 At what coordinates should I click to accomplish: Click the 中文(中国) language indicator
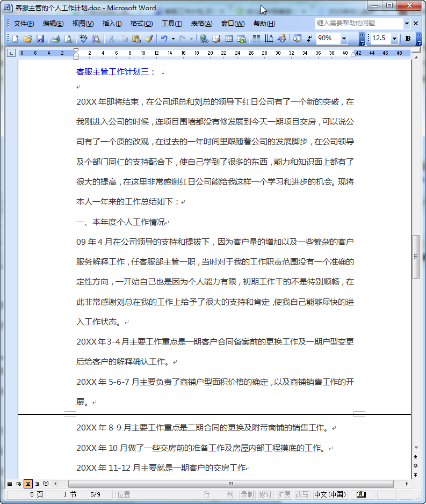(330, 495)
